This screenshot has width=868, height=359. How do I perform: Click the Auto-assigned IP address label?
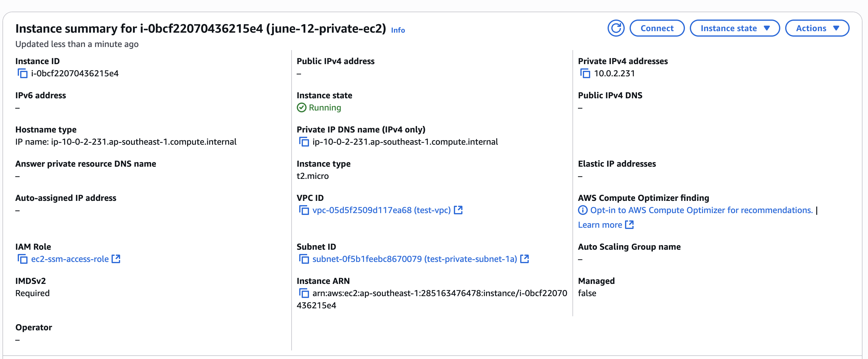pyautogui.click(x=66, y=198)
